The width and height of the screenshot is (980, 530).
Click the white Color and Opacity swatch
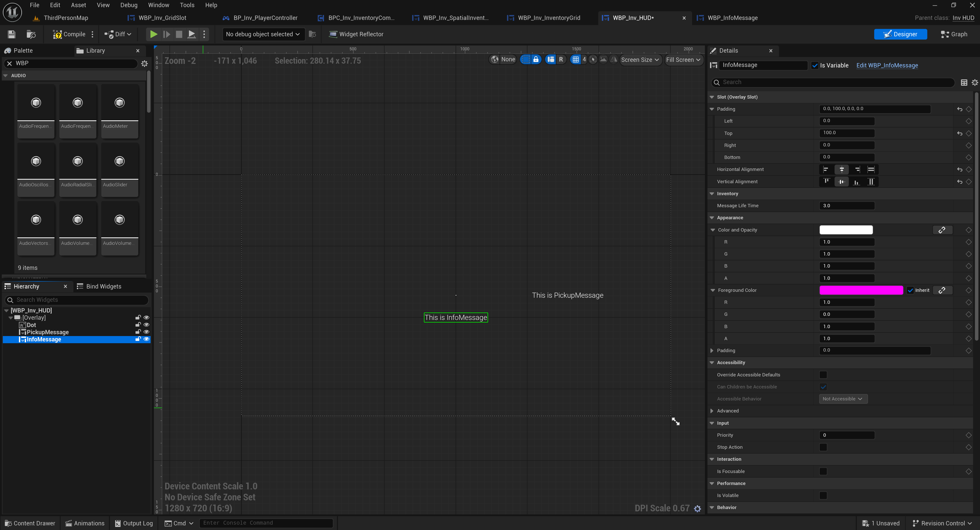[x=846, y=230]
